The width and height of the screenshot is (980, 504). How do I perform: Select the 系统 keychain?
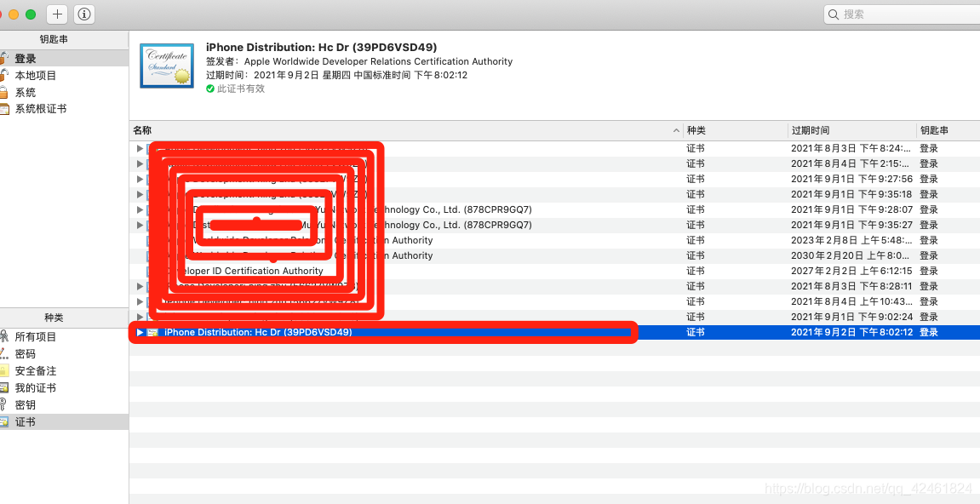[64, 93]
